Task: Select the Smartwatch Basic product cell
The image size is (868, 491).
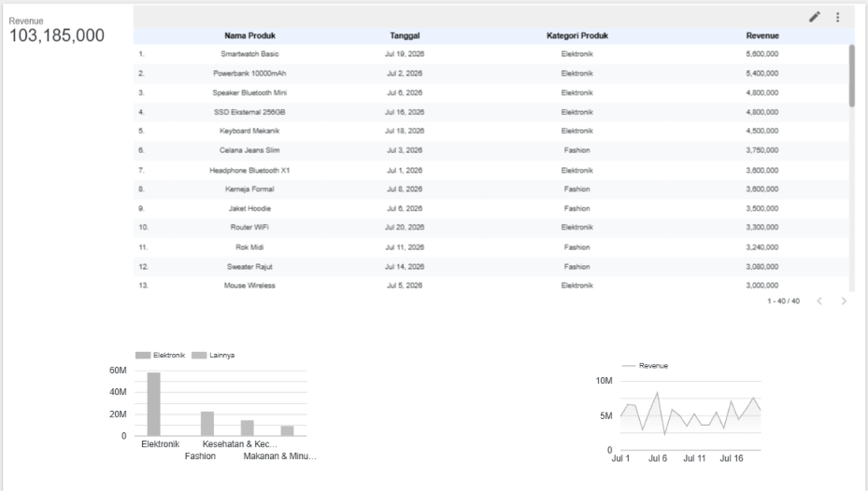Action: pos(249,53)
